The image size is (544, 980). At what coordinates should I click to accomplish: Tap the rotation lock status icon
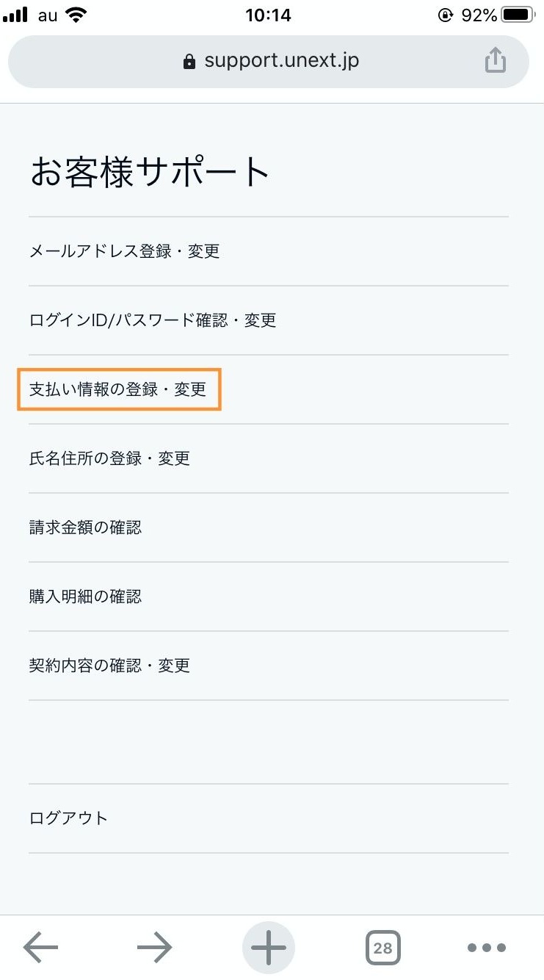tap(445, 15)
